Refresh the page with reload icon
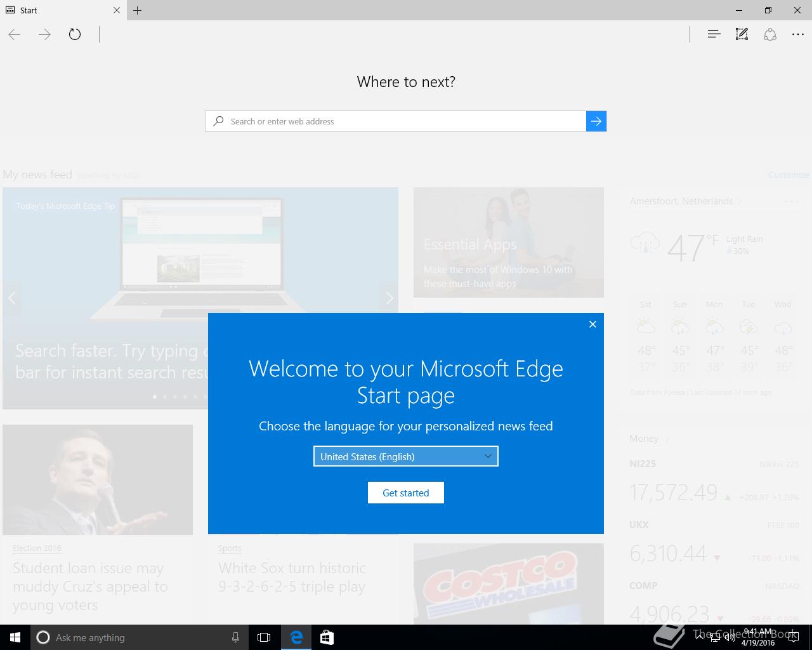812x650 pixels. (x=75, y=34)
